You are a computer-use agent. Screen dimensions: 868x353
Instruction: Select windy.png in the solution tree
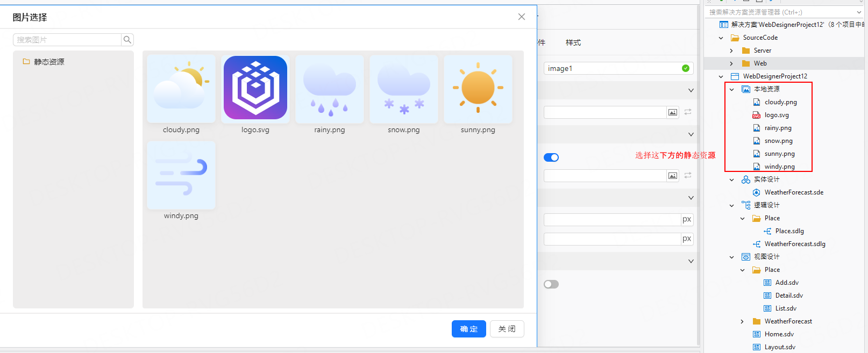click(x=780, y=167)
